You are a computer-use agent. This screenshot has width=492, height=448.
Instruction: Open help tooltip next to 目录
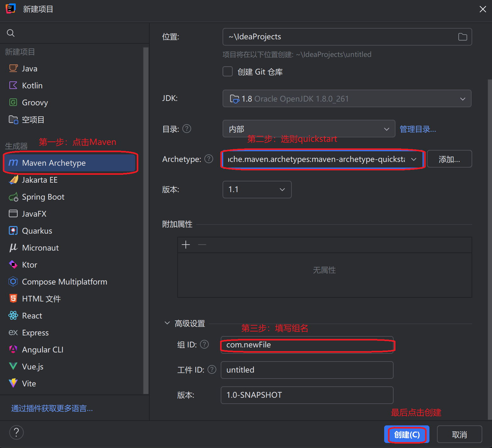coord(187,129)
